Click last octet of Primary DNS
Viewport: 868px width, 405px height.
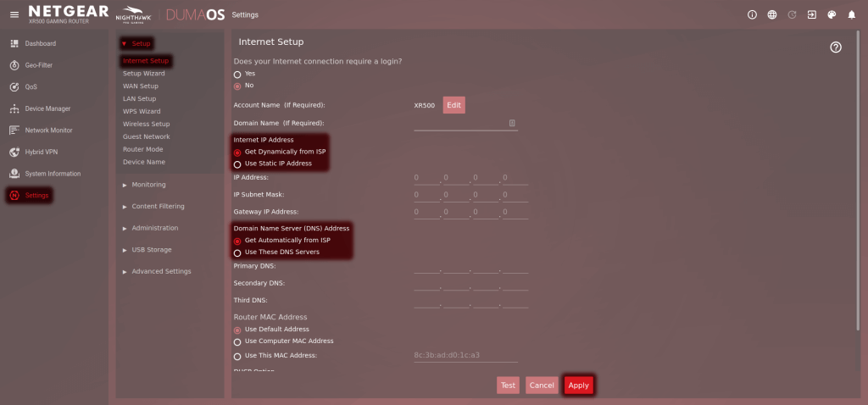click(515, 267)
